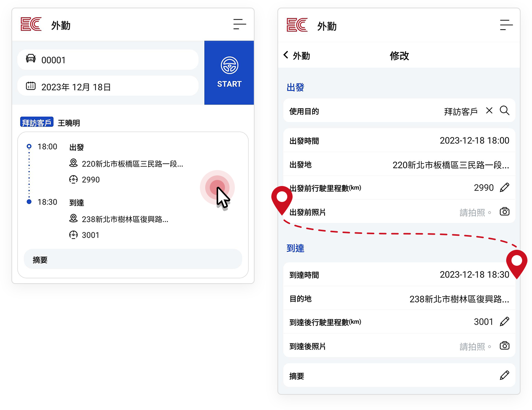Open date picker showing 2023年 12月 18日
Screen dimensions: 532x410
pyautogui.click(x=108, y=87)
